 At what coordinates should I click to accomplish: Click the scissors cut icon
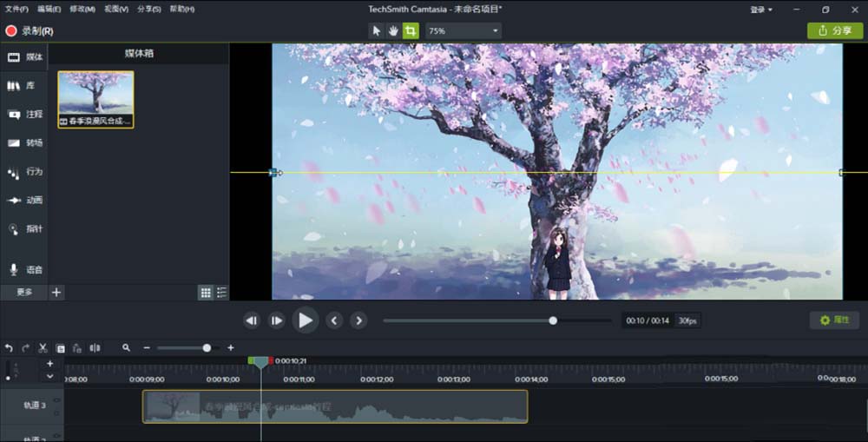pos(43,348)
